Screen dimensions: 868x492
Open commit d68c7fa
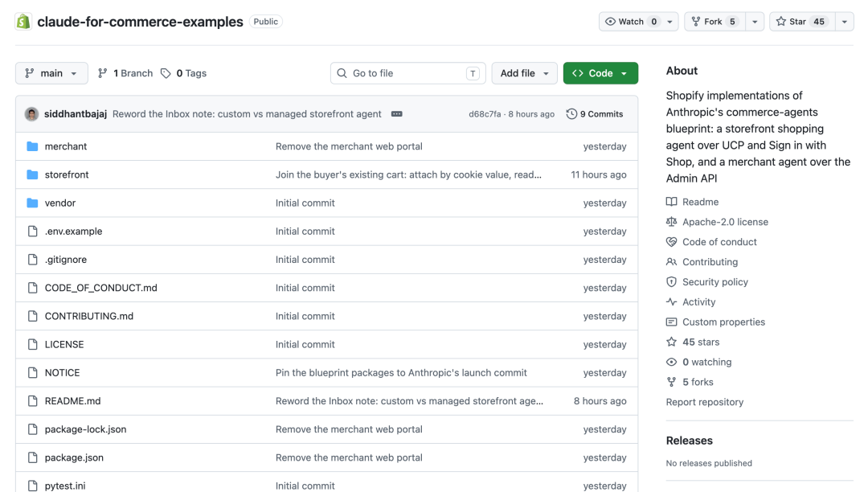[485, 114]
